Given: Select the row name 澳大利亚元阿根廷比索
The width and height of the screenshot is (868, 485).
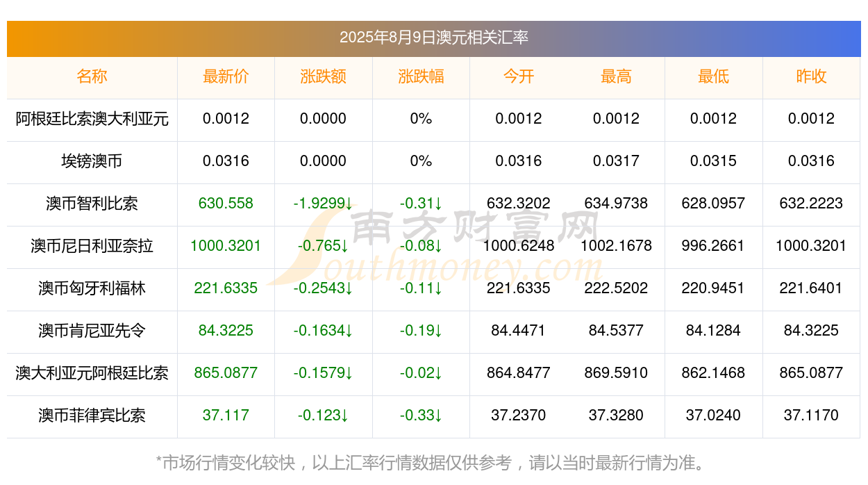Looking at the screenshot, I should pos(92,373).
